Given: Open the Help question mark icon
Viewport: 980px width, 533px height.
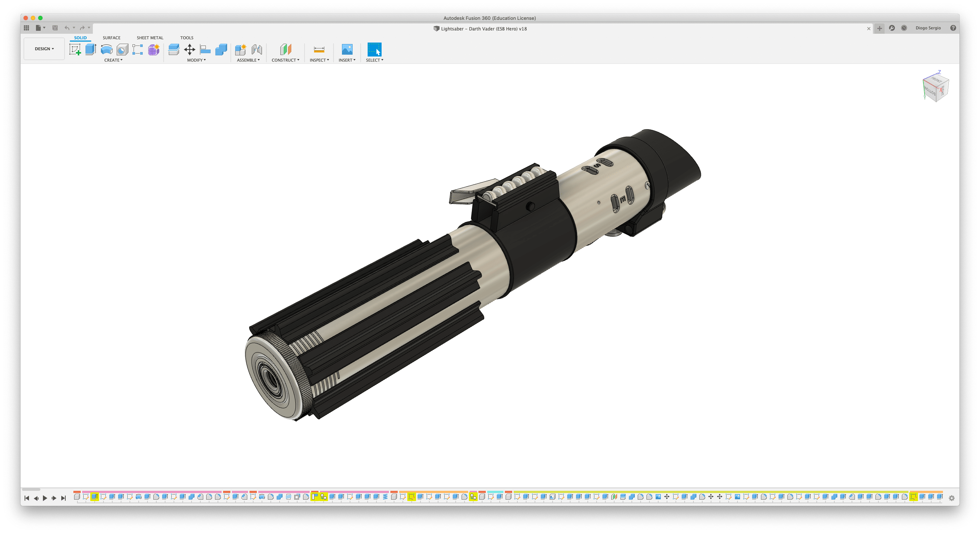Looking at the screenshot, I should 953,28.
